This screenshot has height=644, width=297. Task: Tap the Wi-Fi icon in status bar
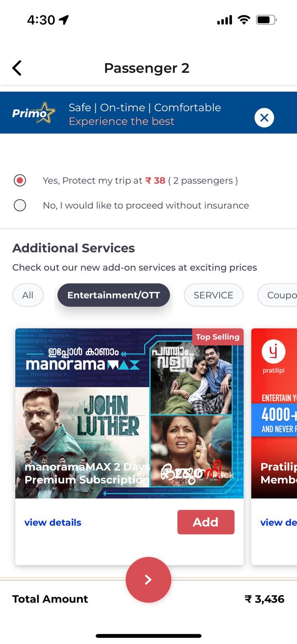[x=244, y=20]
